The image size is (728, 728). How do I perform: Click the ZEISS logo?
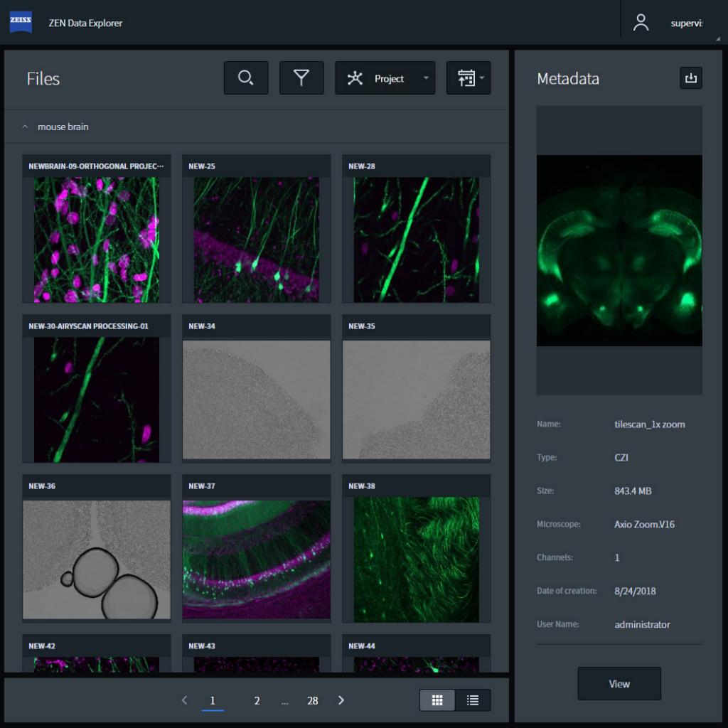click(x=21, y=22)
